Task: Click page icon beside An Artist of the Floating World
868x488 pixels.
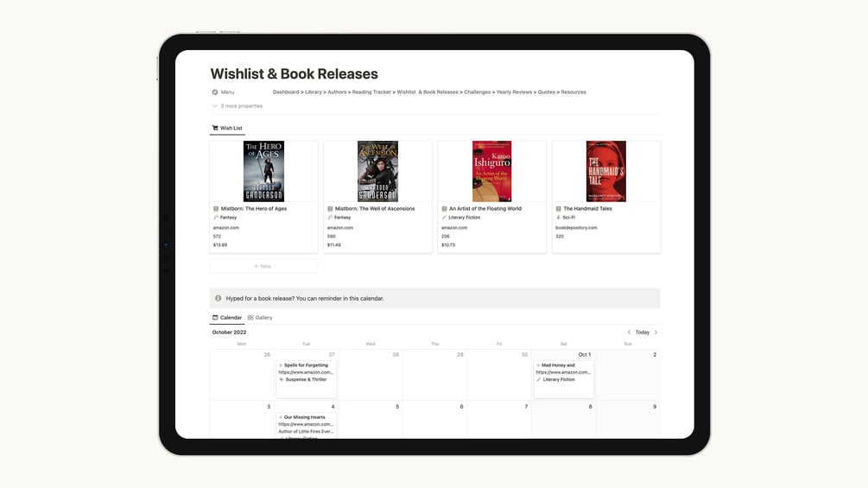Action: (444, 209)
